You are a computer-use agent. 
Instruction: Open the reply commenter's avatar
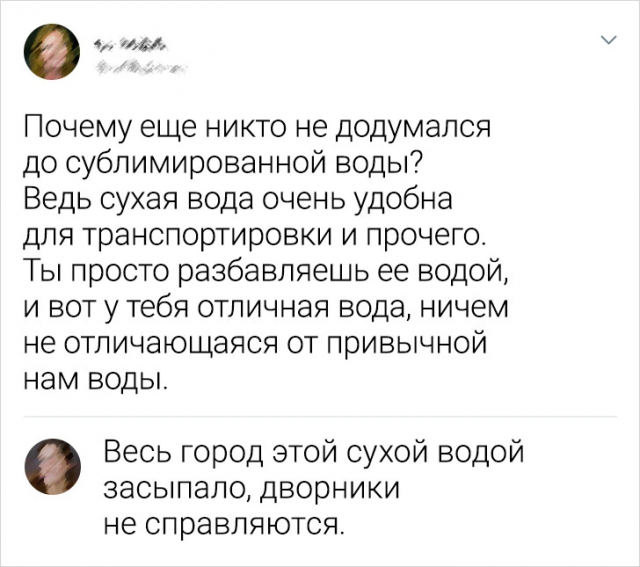point(53,467)
